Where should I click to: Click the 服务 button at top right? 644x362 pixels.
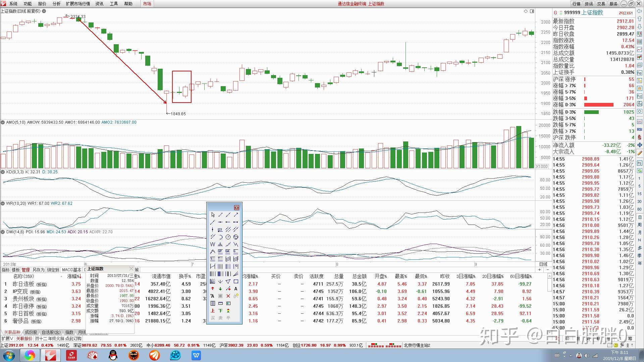coord(613,4)
